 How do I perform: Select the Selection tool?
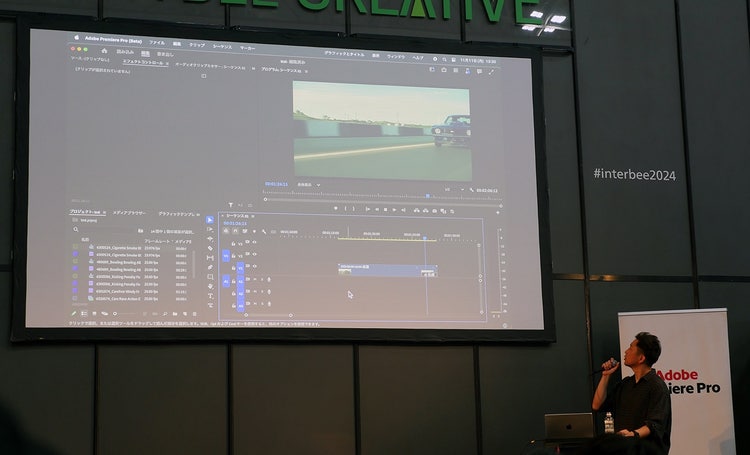tap(210, 220)
